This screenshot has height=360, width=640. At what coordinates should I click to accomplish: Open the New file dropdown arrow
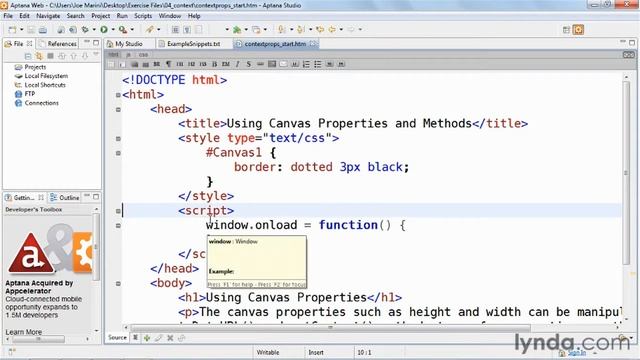coord(22,29)
